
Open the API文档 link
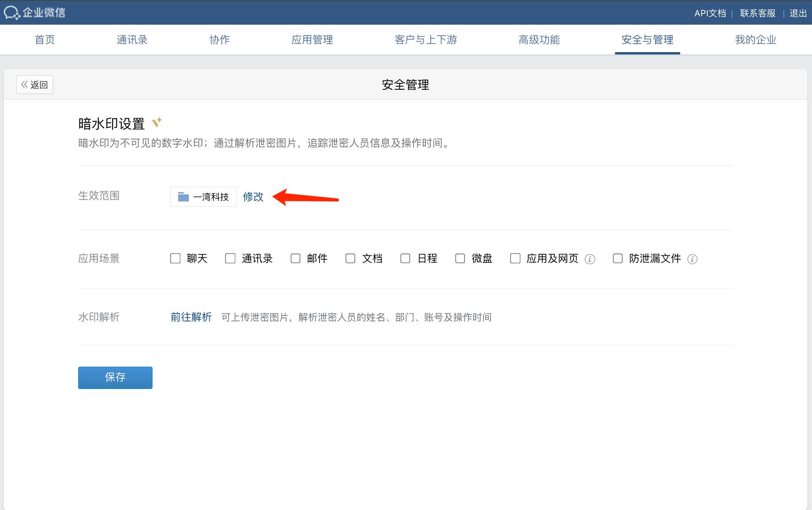[x=710, y=13]
